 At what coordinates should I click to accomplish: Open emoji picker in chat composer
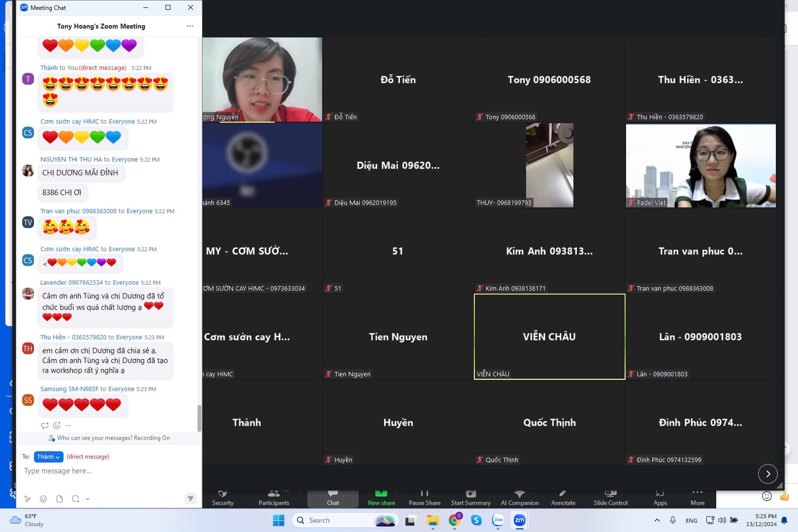pos(43,499)
